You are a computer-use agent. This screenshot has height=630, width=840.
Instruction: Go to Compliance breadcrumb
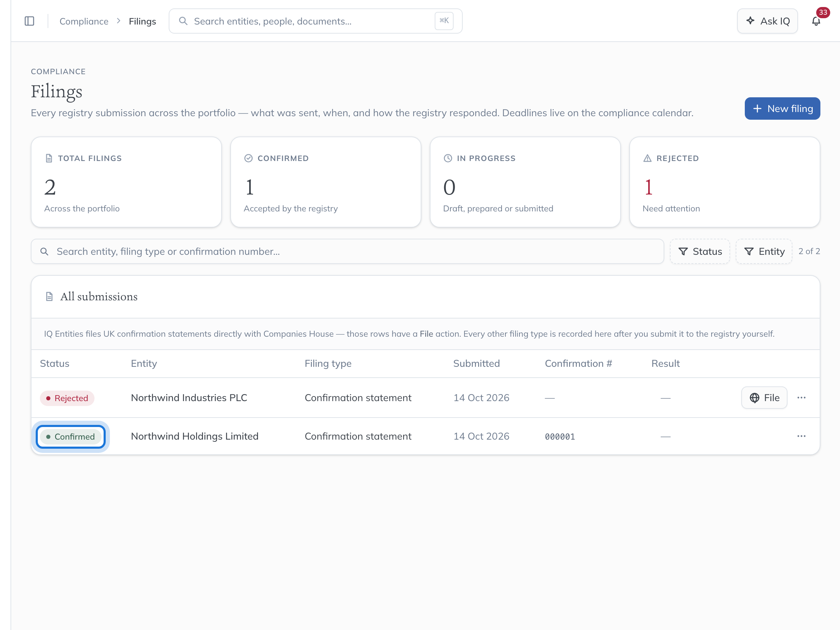(x=84, y=21)
